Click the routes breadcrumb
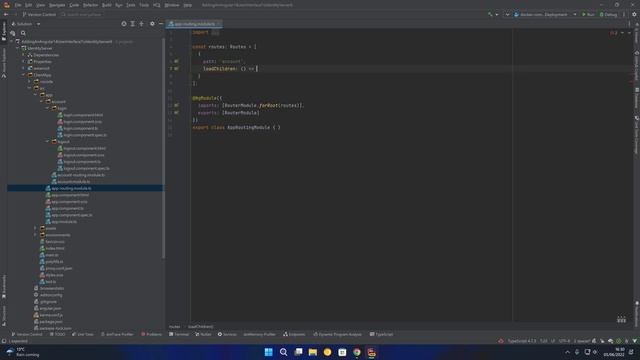 click(x=174, y=327)
